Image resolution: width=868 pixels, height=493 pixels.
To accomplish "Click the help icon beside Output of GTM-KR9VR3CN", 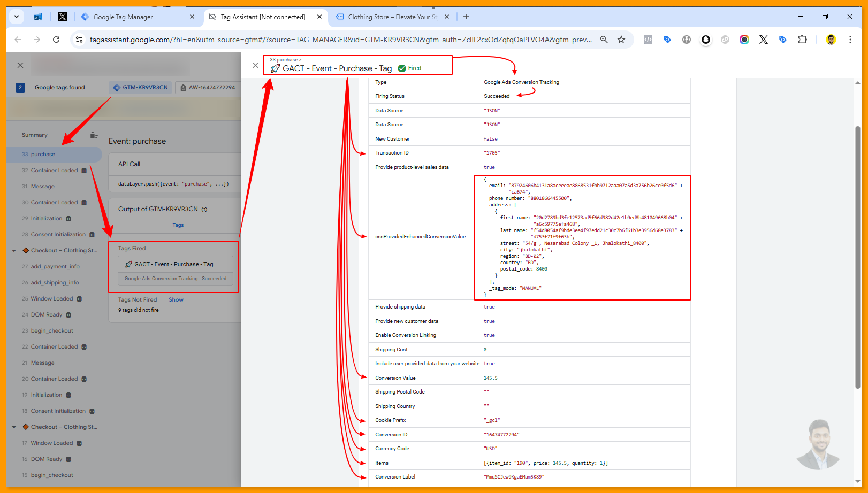I will click(x=204, y=210).
